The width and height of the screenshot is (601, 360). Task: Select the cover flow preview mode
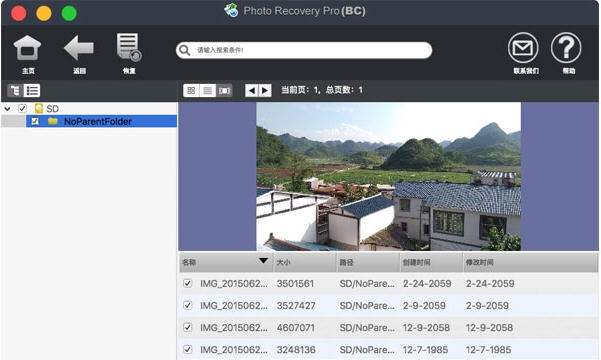click(224, 90)
